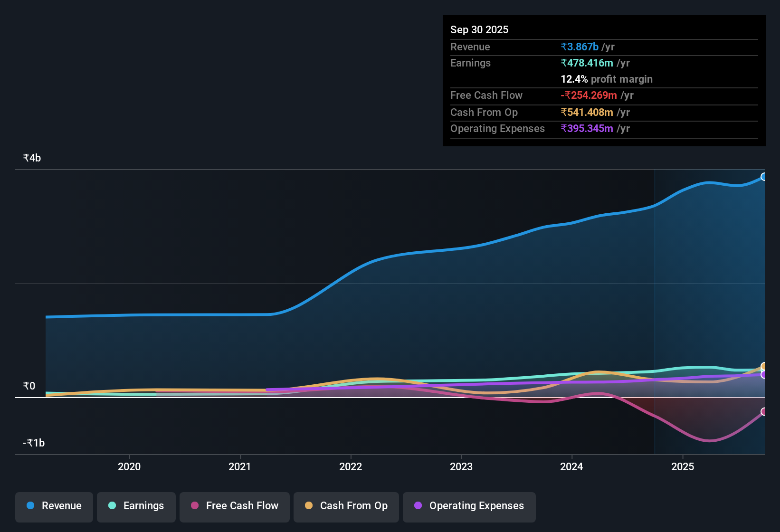Expand the Operating Expenses legend entry
The width and height of the screenshot is (780, 532).
[x=469, y=506]
